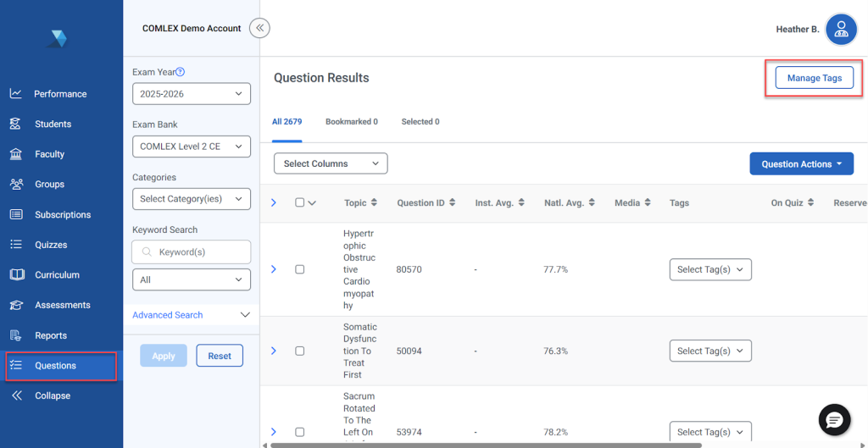Click into the Keyword(s) search field
Viewport: 868px width, 448px height.
click(200, 252)
